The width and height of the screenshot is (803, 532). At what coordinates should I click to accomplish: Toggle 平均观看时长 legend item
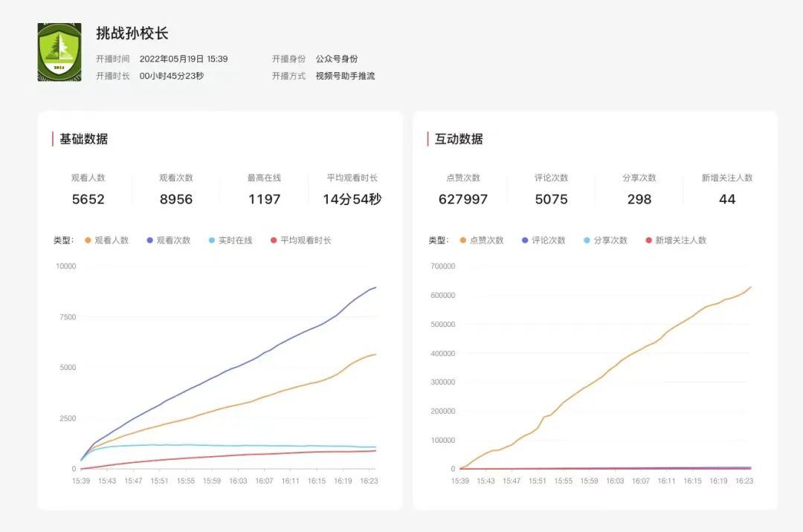pos(300,241)
